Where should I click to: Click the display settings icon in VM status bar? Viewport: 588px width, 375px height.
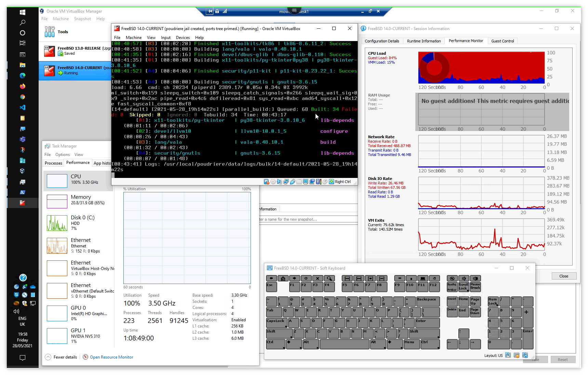(x=305, y=182)
